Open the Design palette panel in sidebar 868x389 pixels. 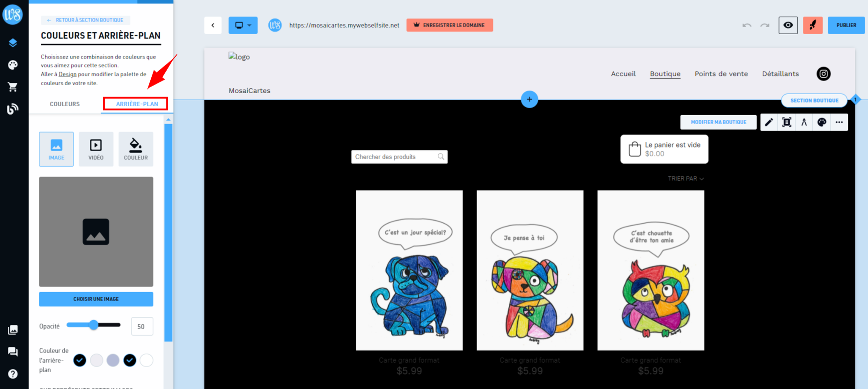pyautogui.click(x=13, y=65)
